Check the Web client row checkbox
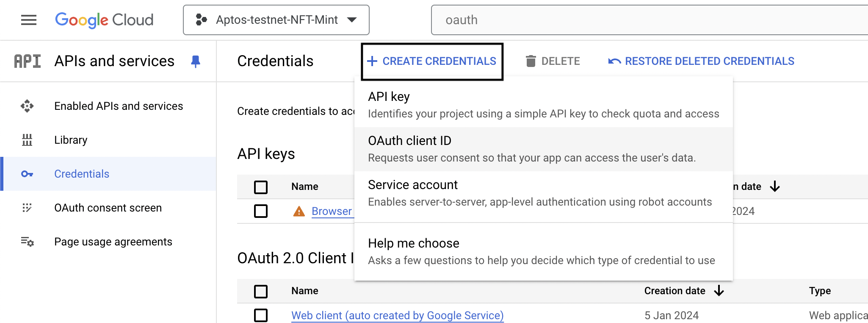The height and width of the screenshot is (323, 868). [x=261, y=315]
